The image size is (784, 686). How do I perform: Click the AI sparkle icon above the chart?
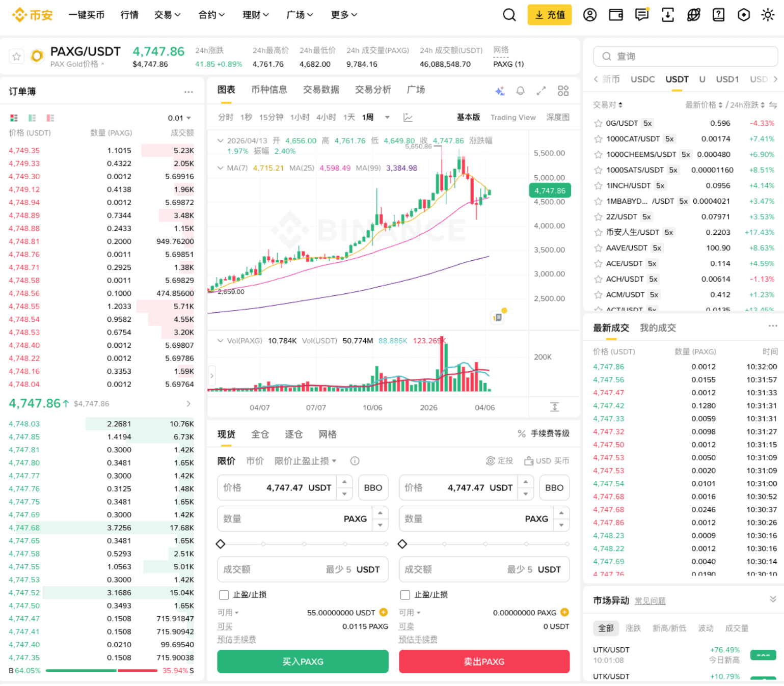tap(500, 90)
